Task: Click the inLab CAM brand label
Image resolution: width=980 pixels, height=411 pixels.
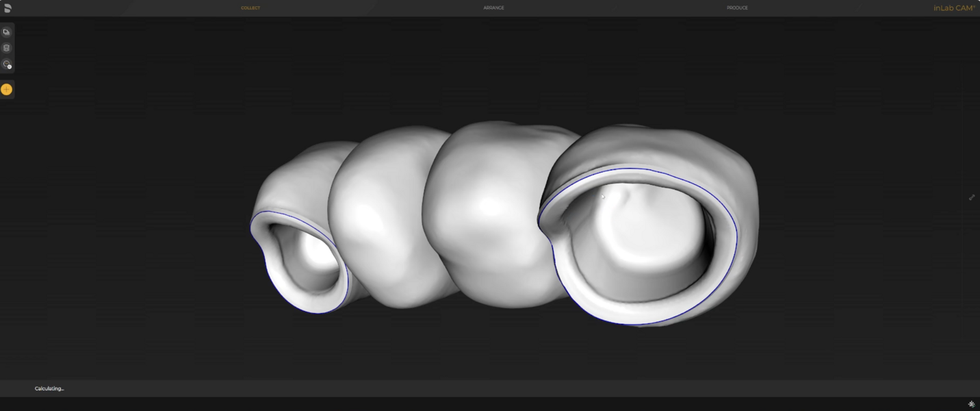Action: click(954, 8)
